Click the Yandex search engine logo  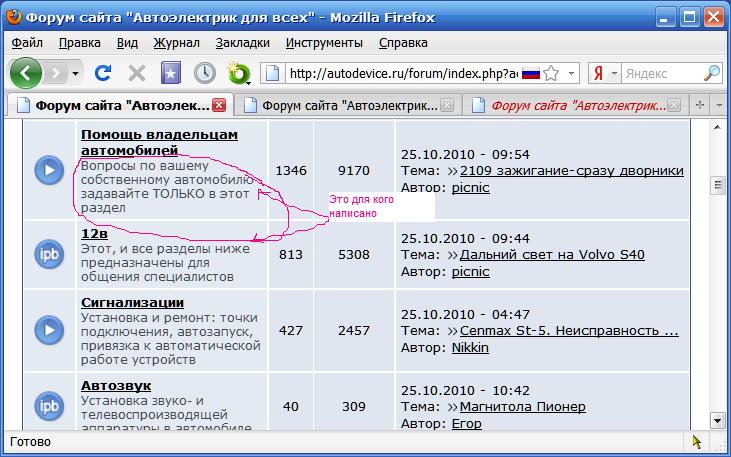(x=599, y=74)
